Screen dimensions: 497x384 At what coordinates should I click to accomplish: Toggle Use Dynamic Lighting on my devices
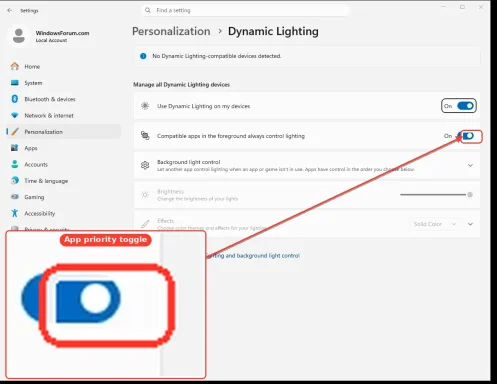[465, 106]
